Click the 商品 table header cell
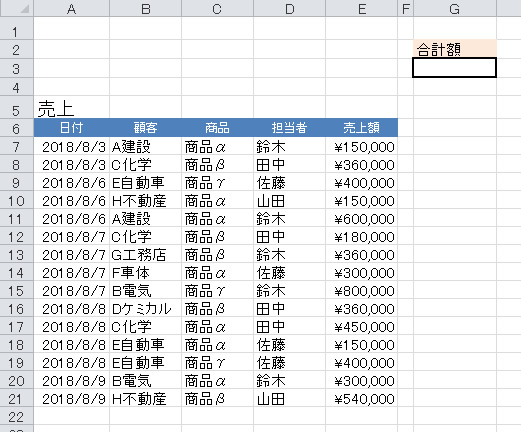521x432 pixels. (217, 128)
